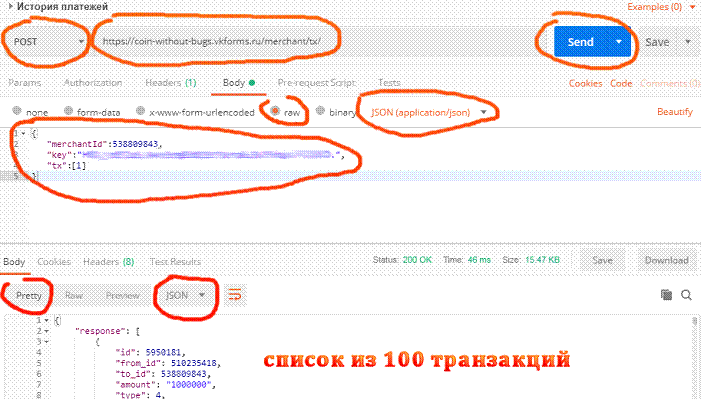Click the "id": 5950181 response line

coord(151,352)
